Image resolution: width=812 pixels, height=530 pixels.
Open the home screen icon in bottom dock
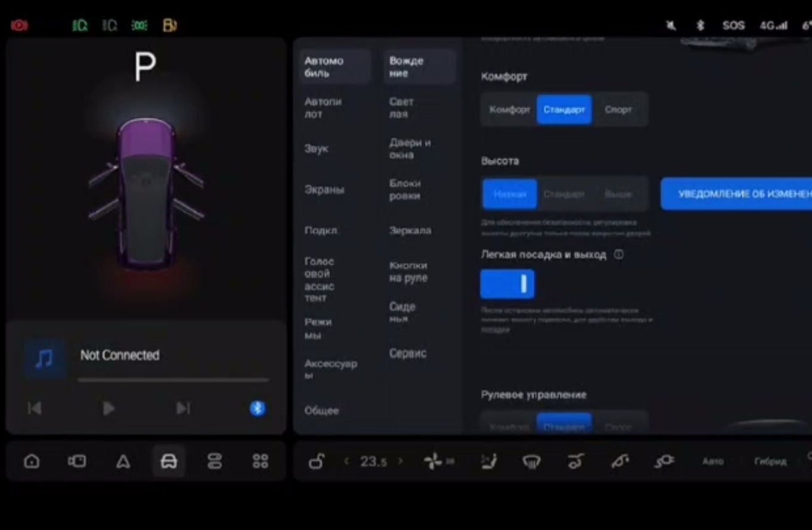tap(32, 461)
